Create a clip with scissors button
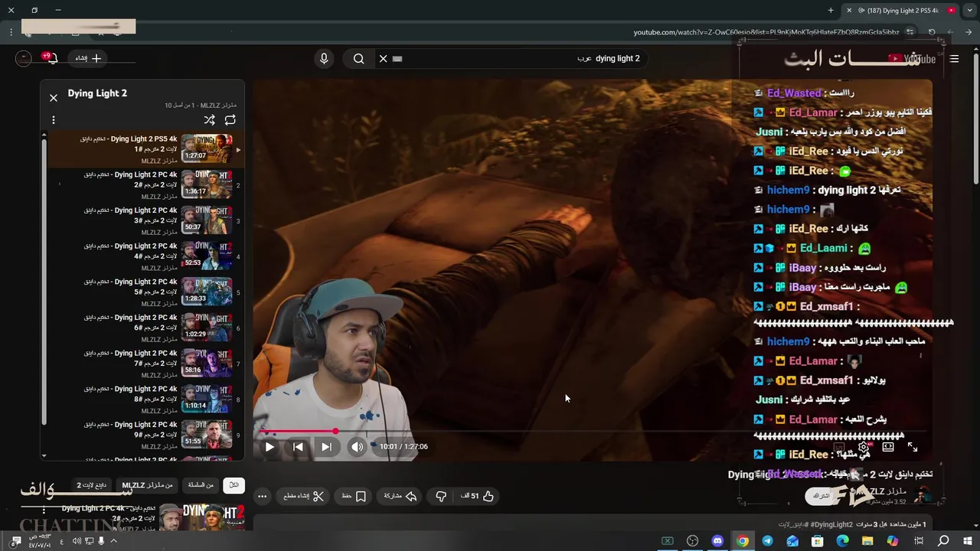980x551 pixels. (304, 496)
